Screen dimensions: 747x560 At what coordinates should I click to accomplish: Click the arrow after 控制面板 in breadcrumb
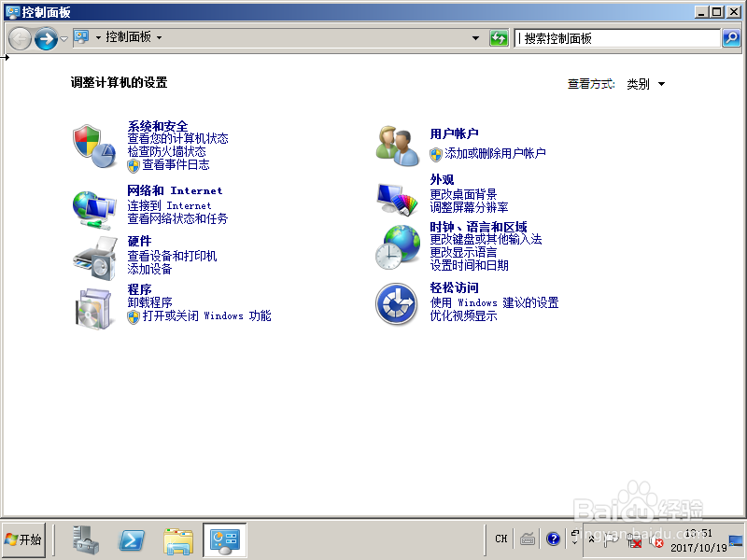point(159,37)
